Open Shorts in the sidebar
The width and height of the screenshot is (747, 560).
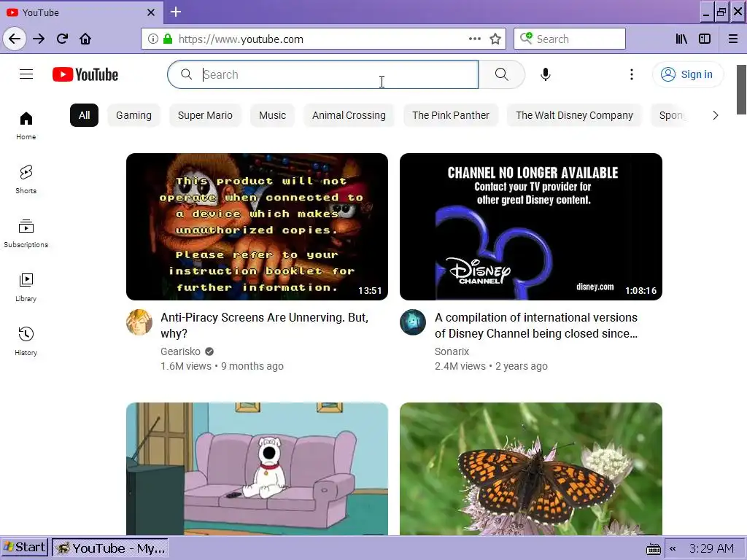(26, 179)
